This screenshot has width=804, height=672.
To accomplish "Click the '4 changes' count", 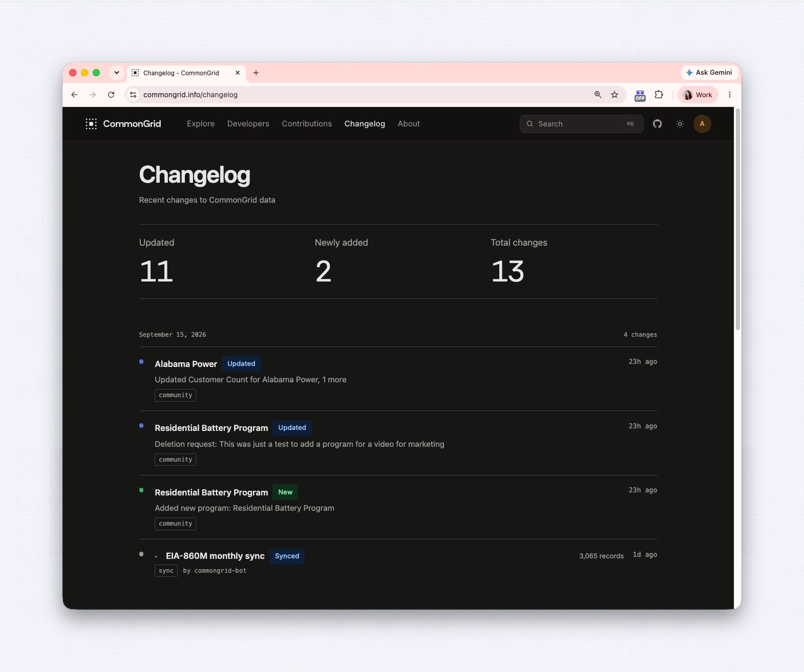I will tap(640, 335).
